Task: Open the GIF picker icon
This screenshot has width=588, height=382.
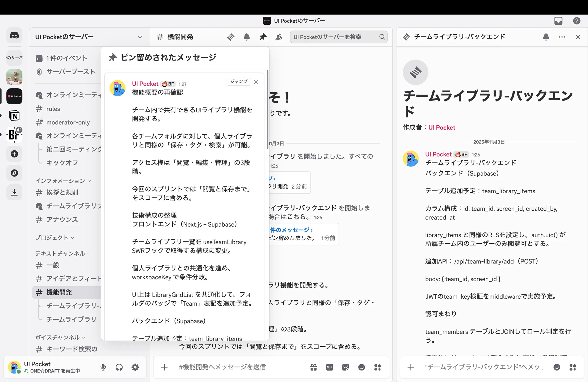Action: click(330, 367)
